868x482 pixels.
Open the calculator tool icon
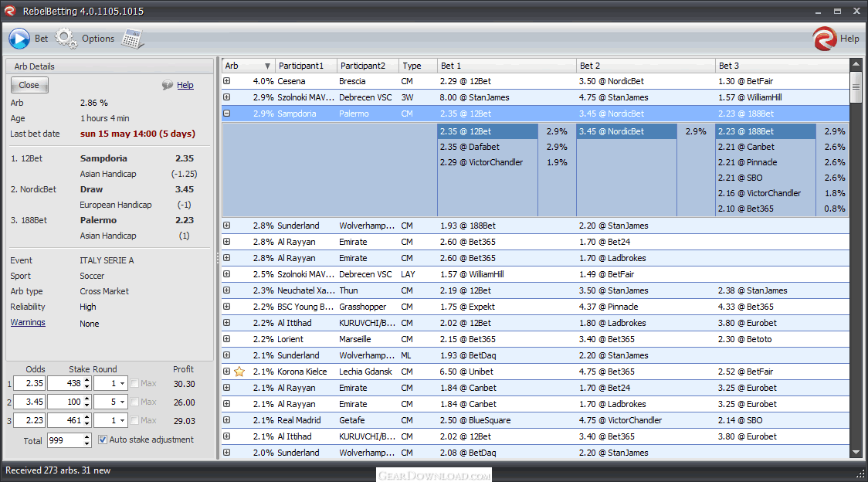133,39
